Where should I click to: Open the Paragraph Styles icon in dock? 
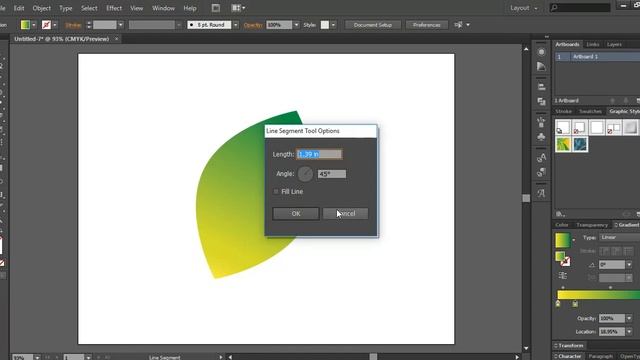541,172
